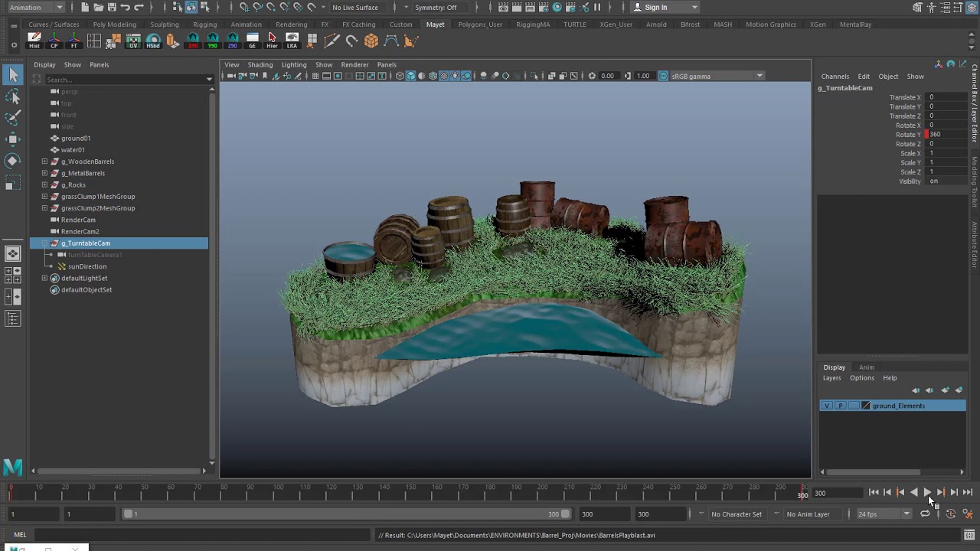Switch to the Rigging shelf tab
The width and height of the screenshot is (980, 551).
(x=204, y=24)
